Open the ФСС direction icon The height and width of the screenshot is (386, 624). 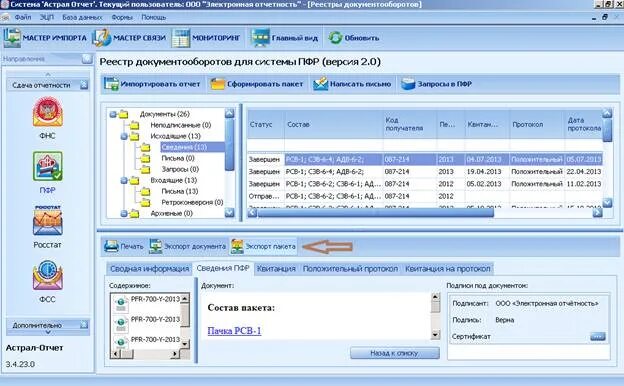[x=47, y=275]
